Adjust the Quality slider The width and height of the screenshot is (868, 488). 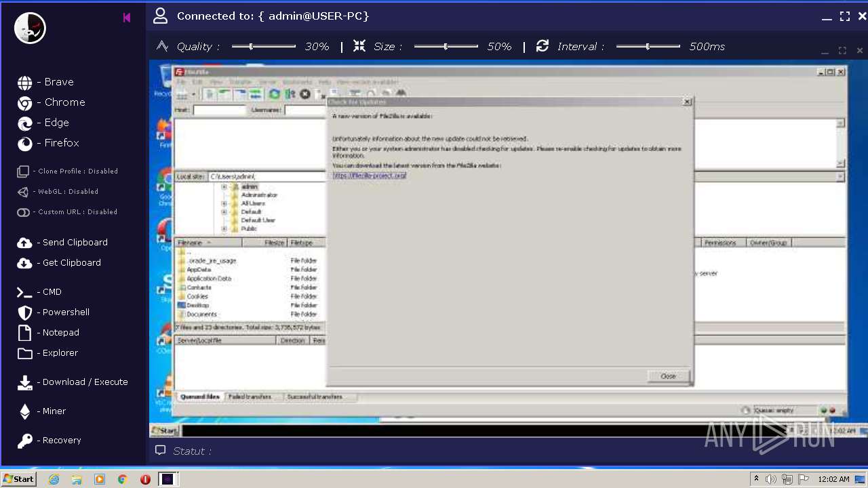[264, 47]
